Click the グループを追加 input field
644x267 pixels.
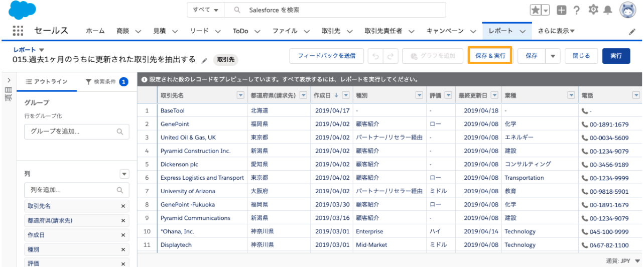77,131
